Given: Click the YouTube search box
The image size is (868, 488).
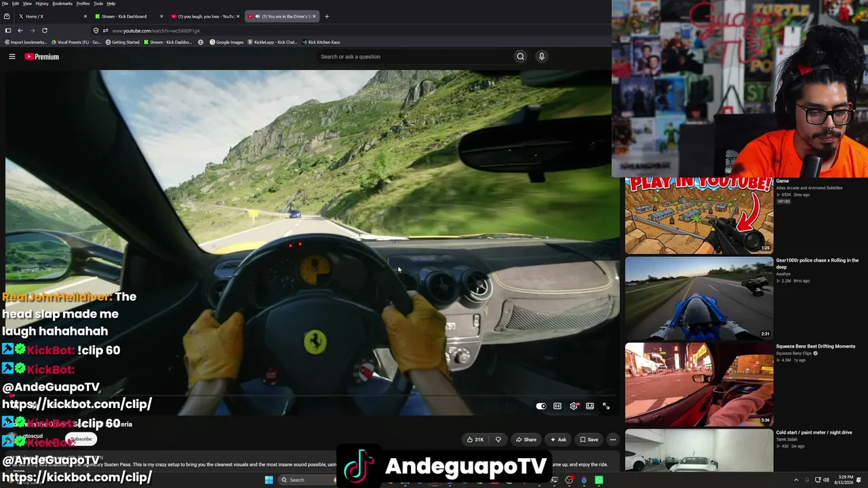Looking at the screenshot, I should [x=414, y=57].
